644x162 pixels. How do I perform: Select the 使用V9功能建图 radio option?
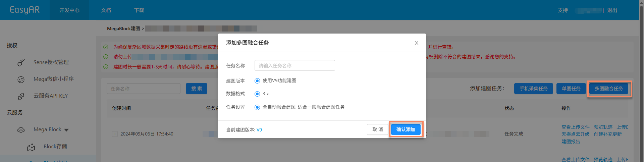(257, 81)
